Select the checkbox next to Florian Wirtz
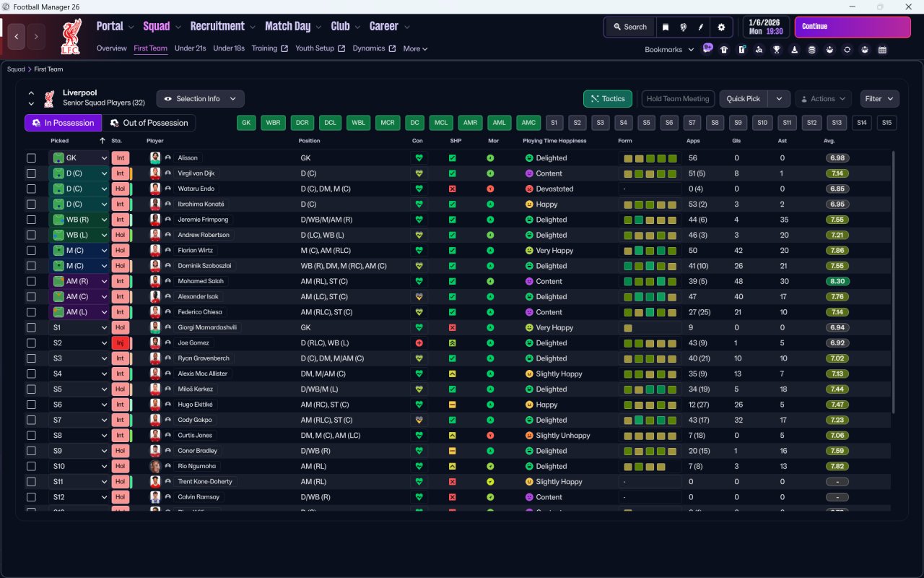This screenshot has height=578, width=924. [31, 251]
